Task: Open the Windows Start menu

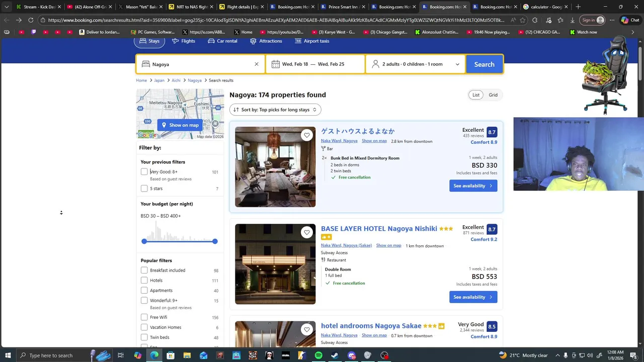Action: pos(8,355)
